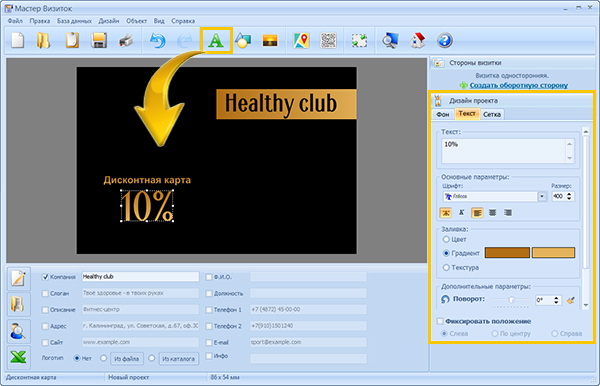Uncheck the Компания checkbox

[x=45, y=277]
